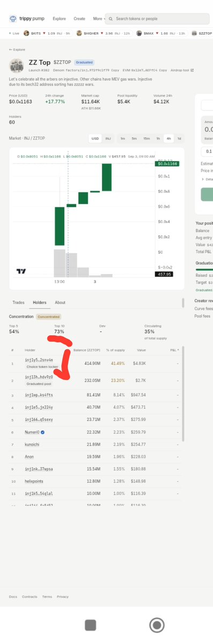
Task: Open holder inj1wp…ks4fts
Action: click(39, 395)
